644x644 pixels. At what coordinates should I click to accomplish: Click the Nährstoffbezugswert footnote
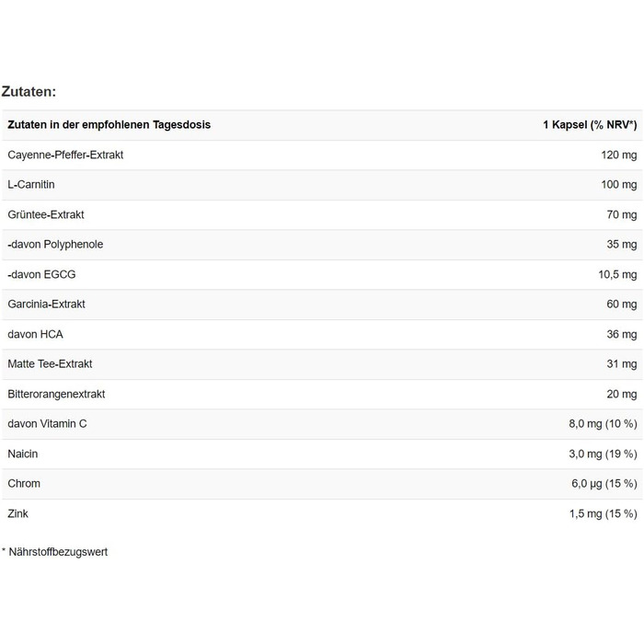[57, 552]
